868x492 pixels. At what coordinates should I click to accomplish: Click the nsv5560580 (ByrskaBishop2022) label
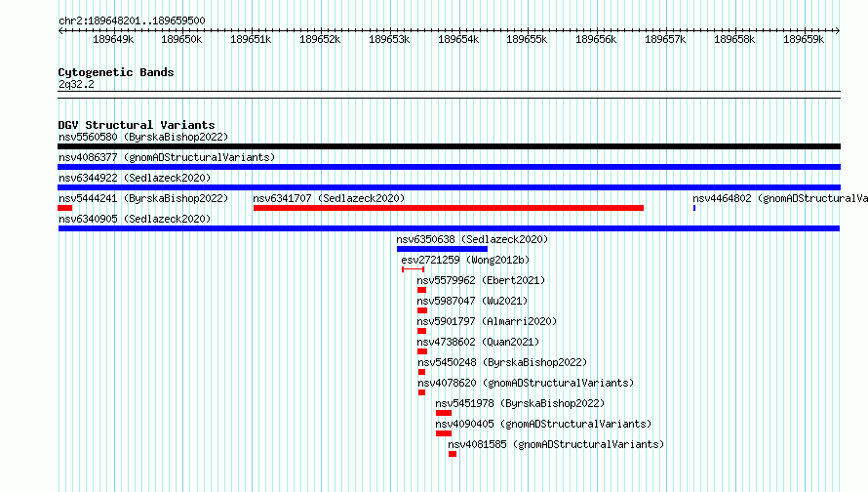(143, 137)
